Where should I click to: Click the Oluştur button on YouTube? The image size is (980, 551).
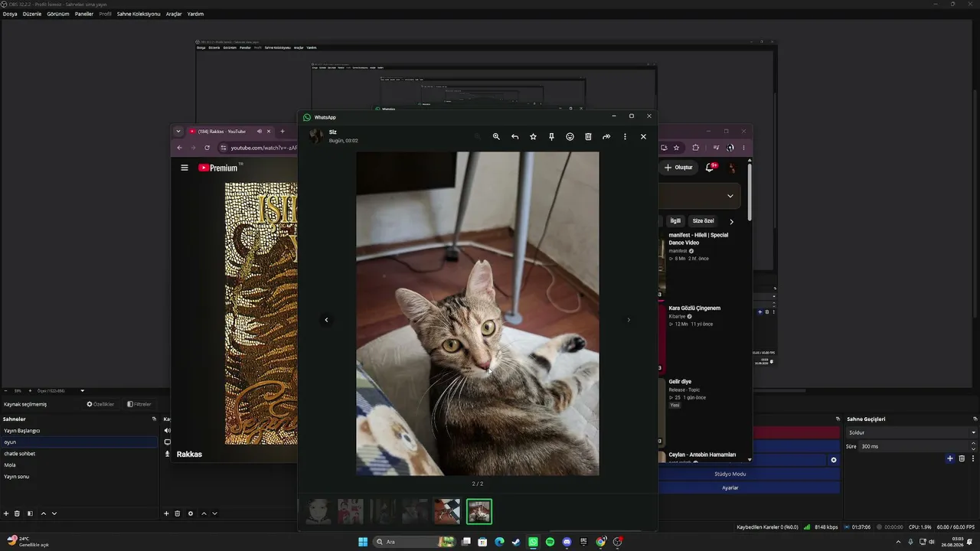click(678, 168)
